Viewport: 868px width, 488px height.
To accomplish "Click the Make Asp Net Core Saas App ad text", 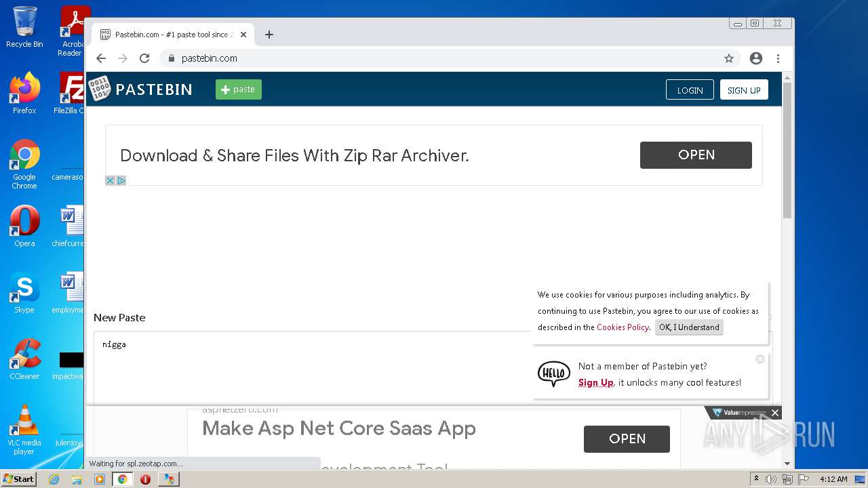I will [339, 428].
